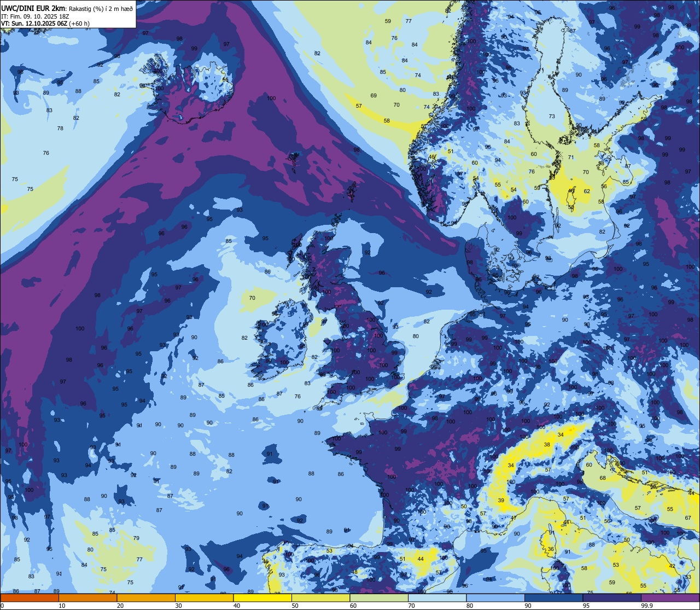Select the 80–90 light blue legend swatch
Image resolution: width=700 pixels, height=610 pixels.
(495, 597)
